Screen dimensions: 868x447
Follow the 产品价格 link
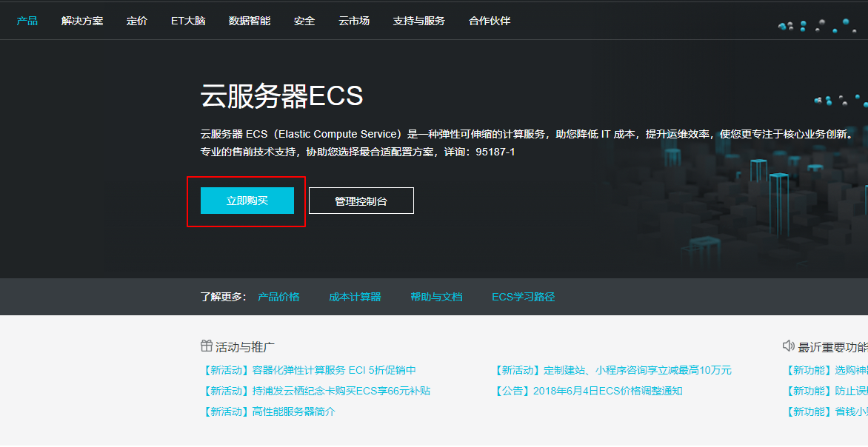click(278, 297)
